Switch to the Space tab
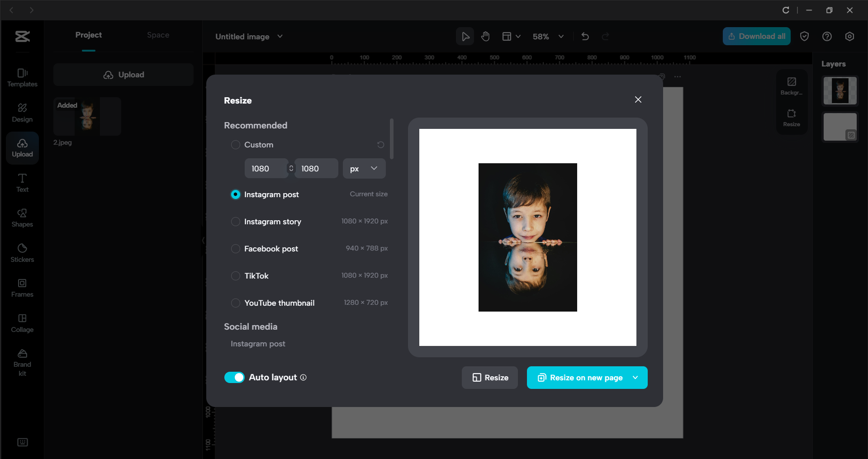The height and width of the screenshot is (459, 868). pos(158,35)
